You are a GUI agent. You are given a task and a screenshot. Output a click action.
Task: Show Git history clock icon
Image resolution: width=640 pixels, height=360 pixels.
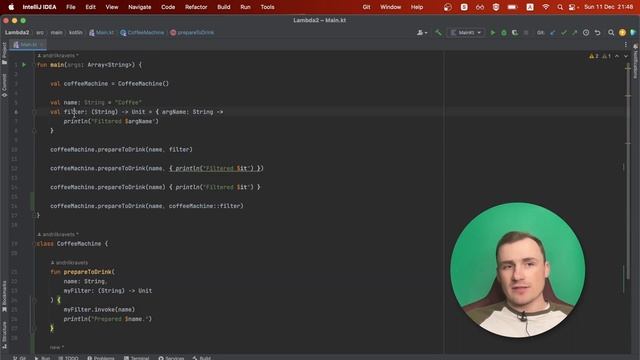coord(586,33)
